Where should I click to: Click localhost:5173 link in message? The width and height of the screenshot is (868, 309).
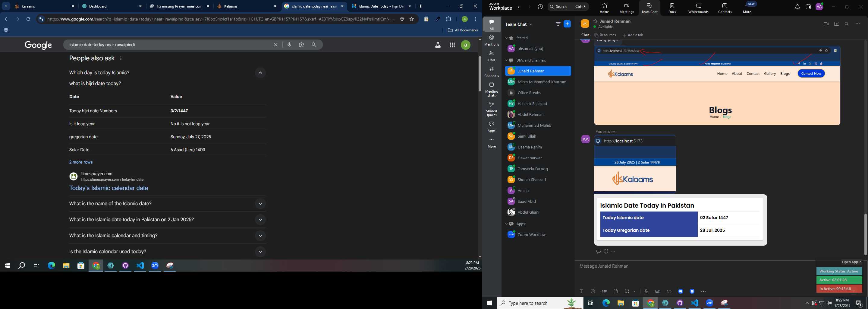pos(623,141)
